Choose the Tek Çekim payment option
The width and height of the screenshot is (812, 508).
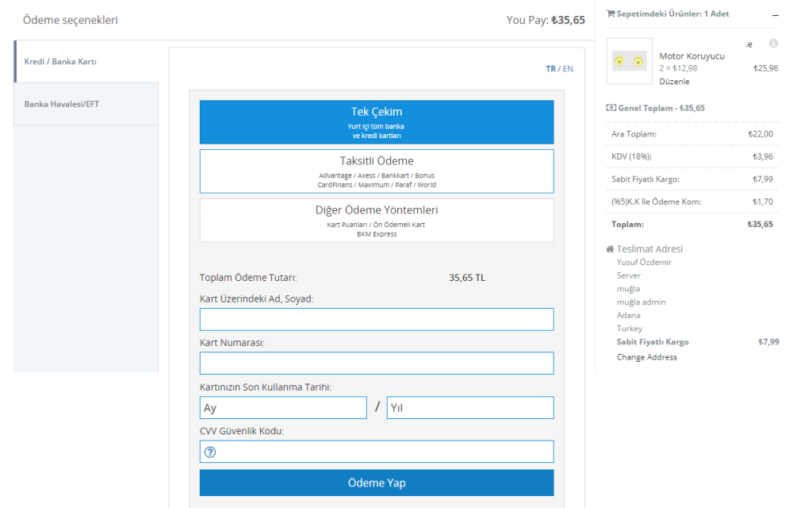377,121
